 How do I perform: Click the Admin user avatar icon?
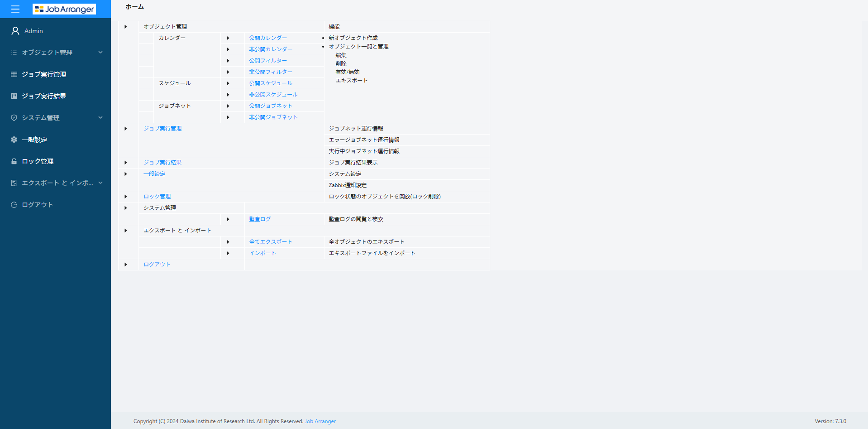(x=15, y=31)
